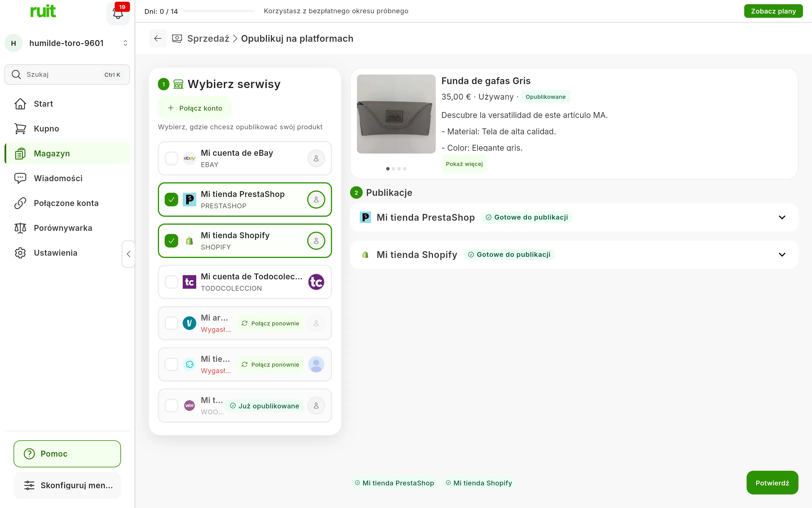Check the Vinted row checkbox
Image resolution: width=812 pixels, height=508 pixels.
click(x=171, y=323)
